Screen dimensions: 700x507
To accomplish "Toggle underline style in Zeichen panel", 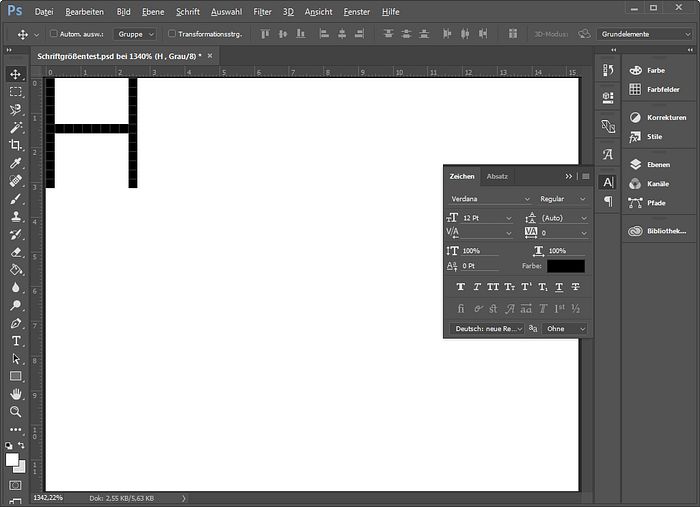I will coord(559,287).
